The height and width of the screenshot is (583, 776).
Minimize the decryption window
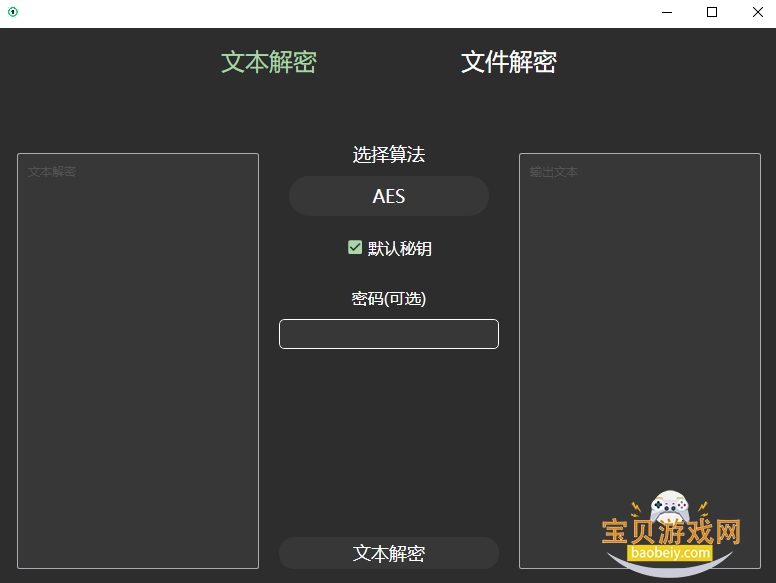point(667,12)
